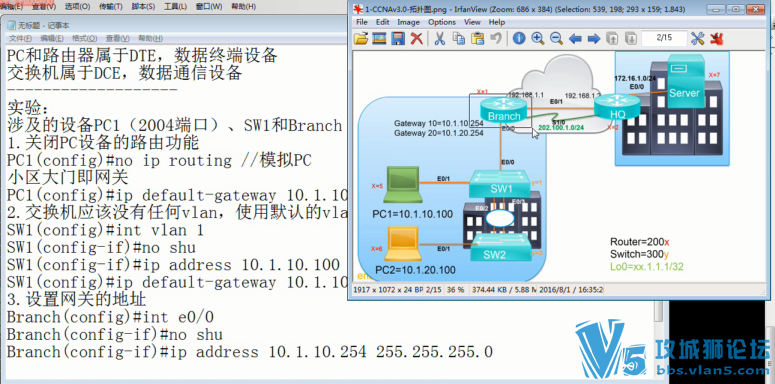Click the Paste clipboard icon
The image size is (775, 384).
tap(477, 39)
